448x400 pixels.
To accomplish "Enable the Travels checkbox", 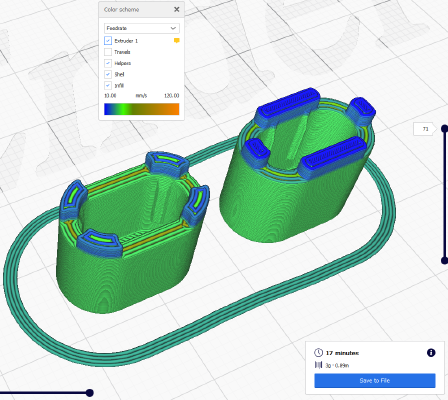I will coord(108,52).
